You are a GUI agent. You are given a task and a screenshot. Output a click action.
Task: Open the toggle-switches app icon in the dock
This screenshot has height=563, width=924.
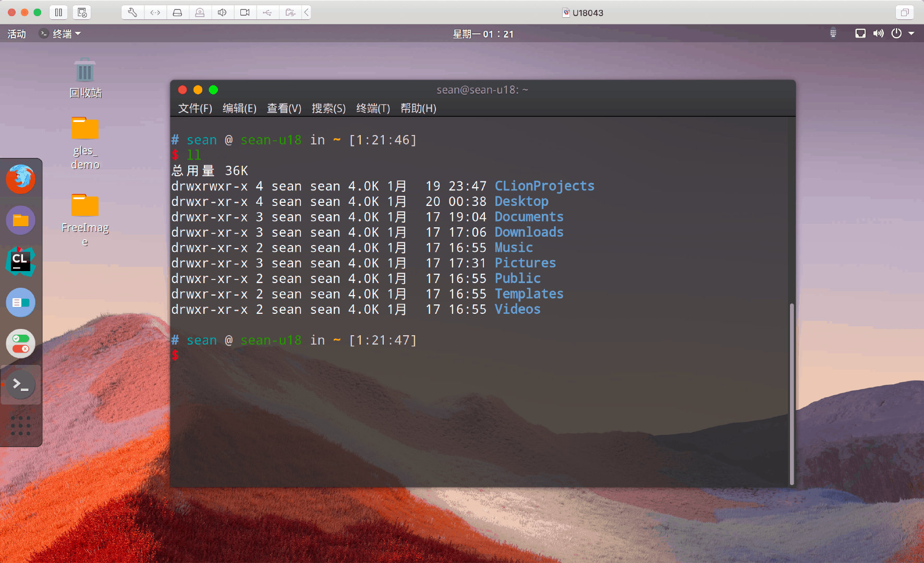21,344
